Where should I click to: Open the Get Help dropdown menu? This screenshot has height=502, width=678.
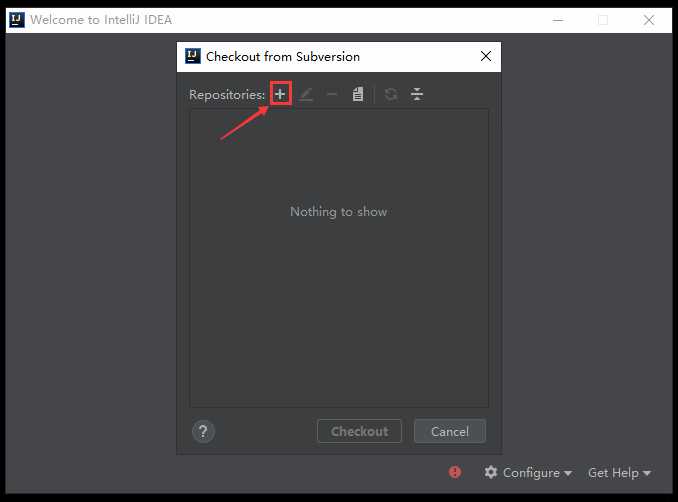coord(619,473)
